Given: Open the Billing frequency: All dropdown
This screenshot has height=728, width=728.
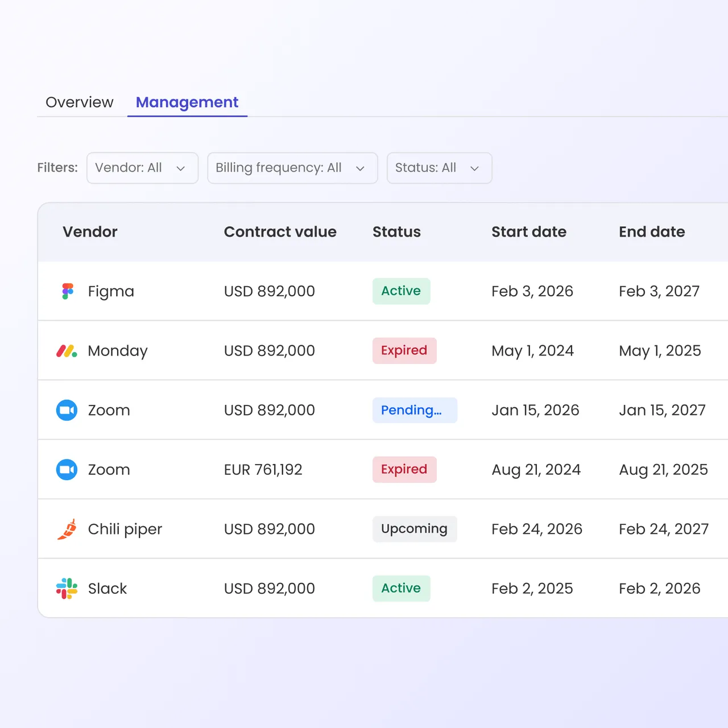Looking at the screenshot, I should (292, 168).
